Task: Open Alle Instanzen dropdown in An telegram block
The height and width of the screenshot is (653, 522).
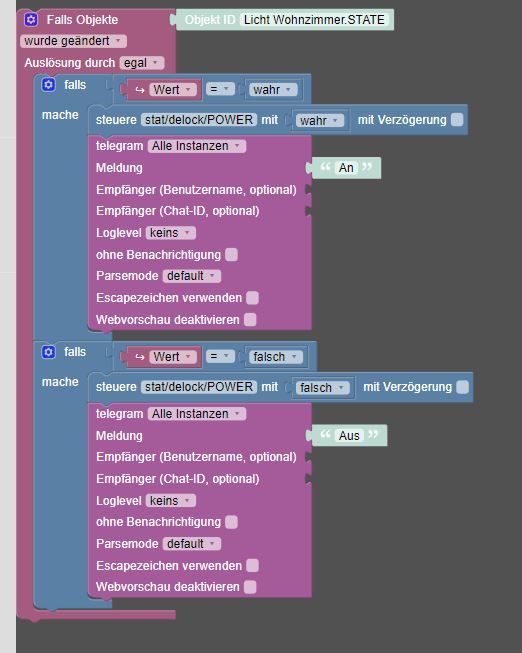Action: (197, 146)
